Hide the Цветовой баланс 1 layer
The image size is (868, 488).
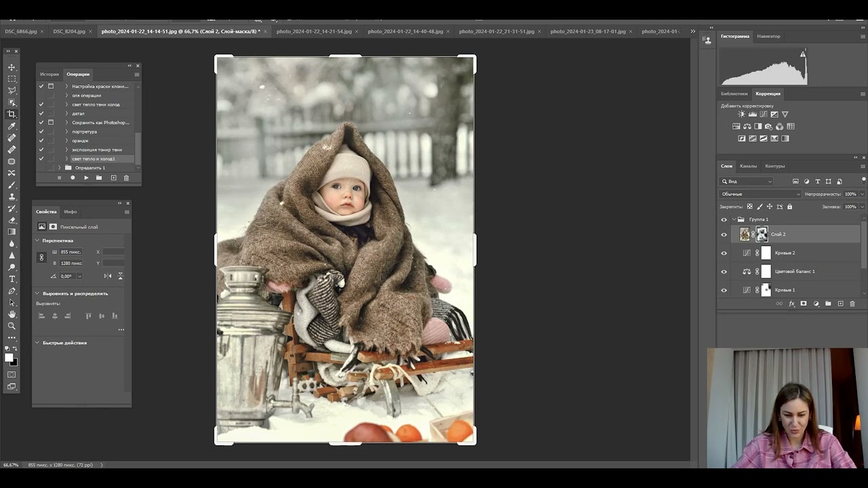[724, 272]
